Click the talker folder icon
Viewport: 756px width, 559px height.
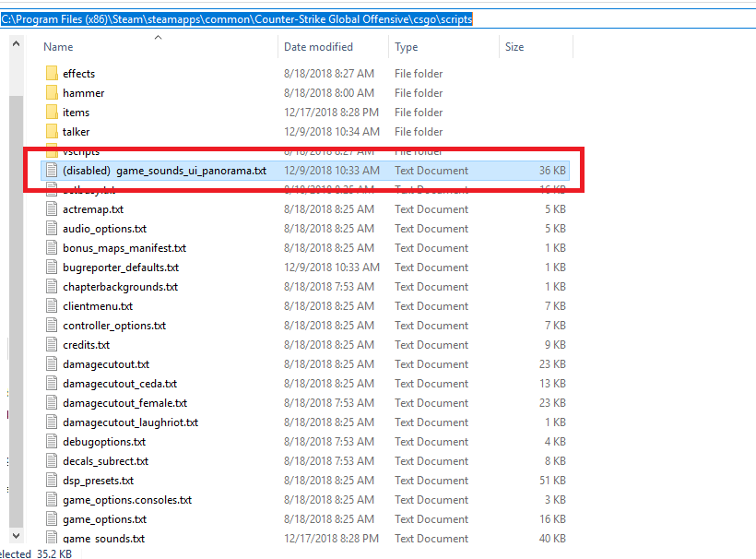(x=52, y=131)
